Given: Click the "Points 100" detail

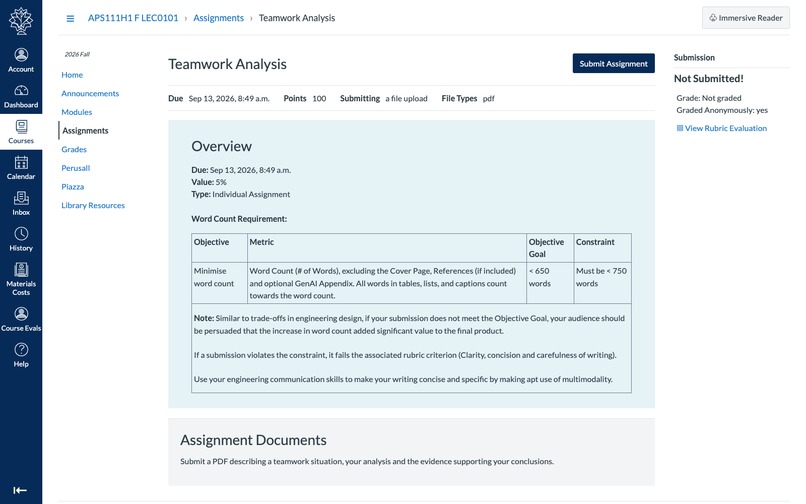Looking at the screenshot, I should (x=305, y=98).
